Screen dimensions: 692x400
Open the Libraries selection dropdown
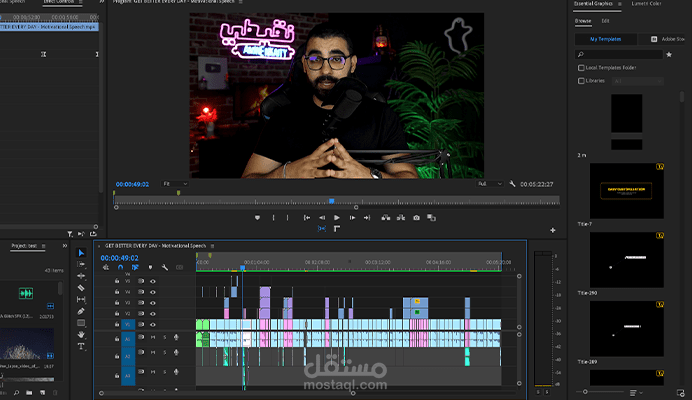tap(637, 81)
